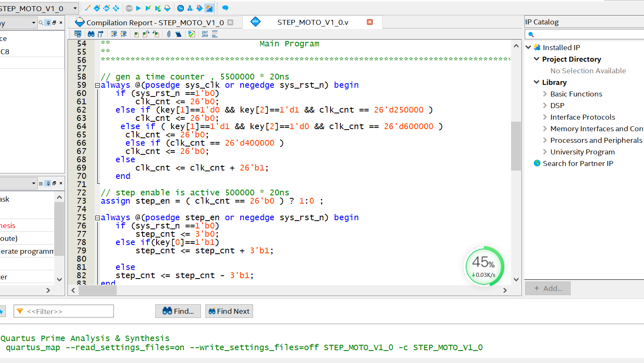This screenshot has height=363, width=644.
Task: Click the editor horizontal scrollbar thumb
Action: 98,291
